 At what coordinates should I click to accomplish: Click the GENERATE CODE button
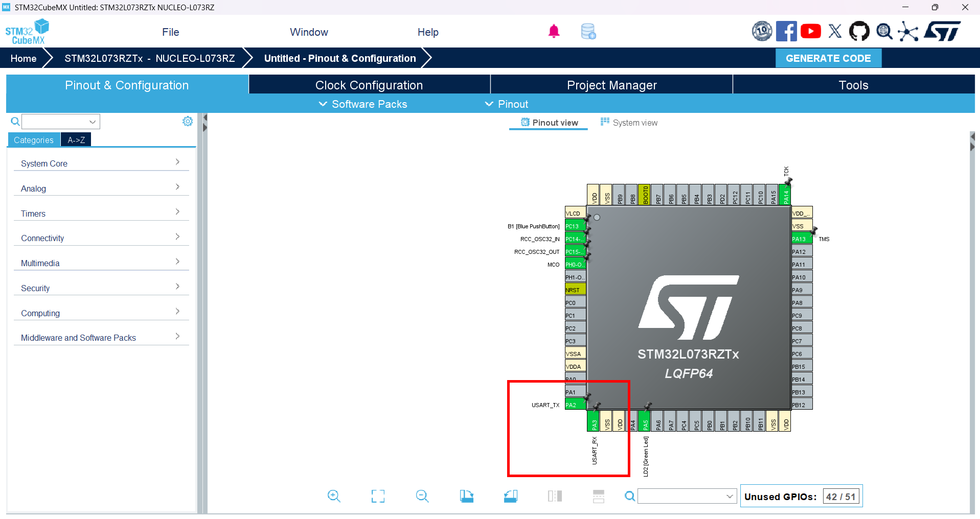pyautogui.click(x=828, y=58)
